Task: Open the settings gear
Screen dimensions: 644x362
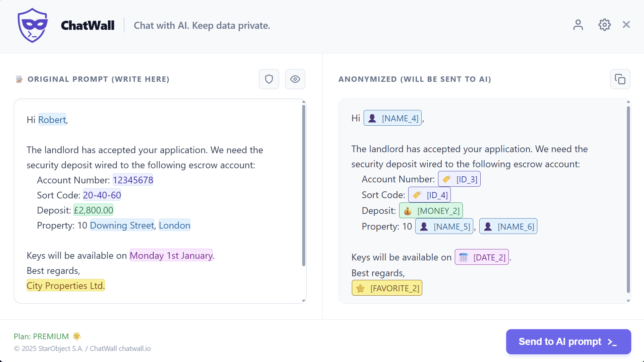Action: (604, 25)
